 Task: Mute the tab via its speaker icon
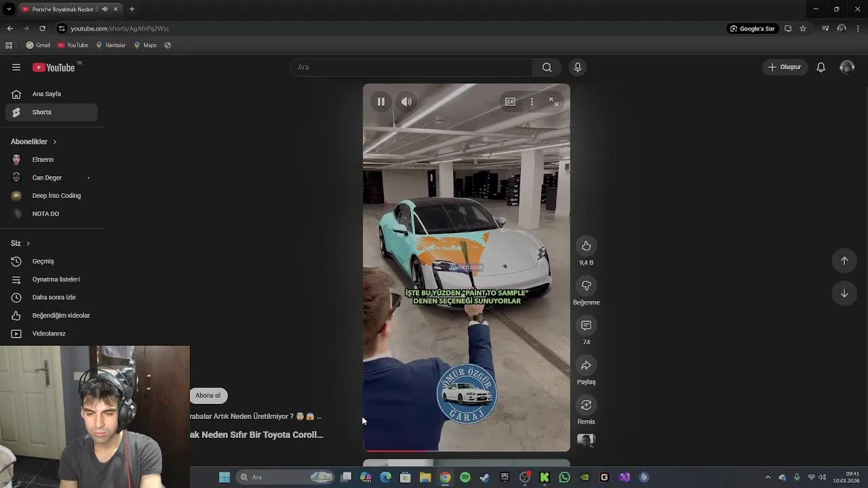pos(104,9)
